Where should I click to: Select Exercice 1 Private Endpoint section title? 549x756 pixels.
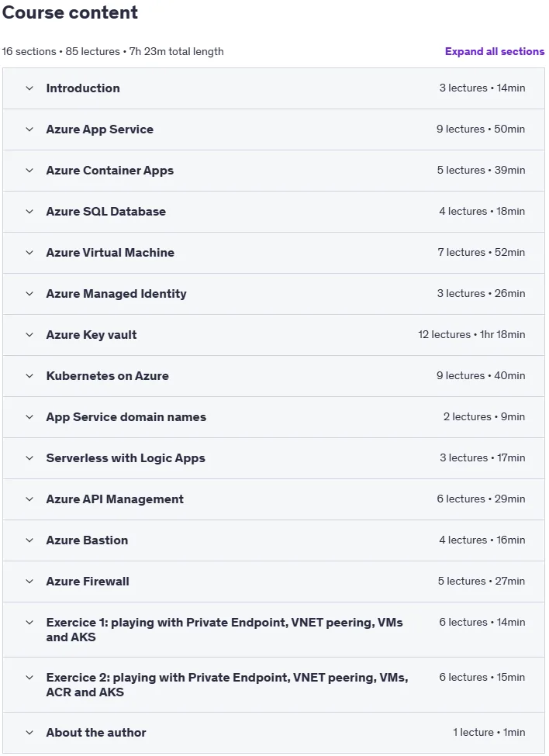(225, 630)
